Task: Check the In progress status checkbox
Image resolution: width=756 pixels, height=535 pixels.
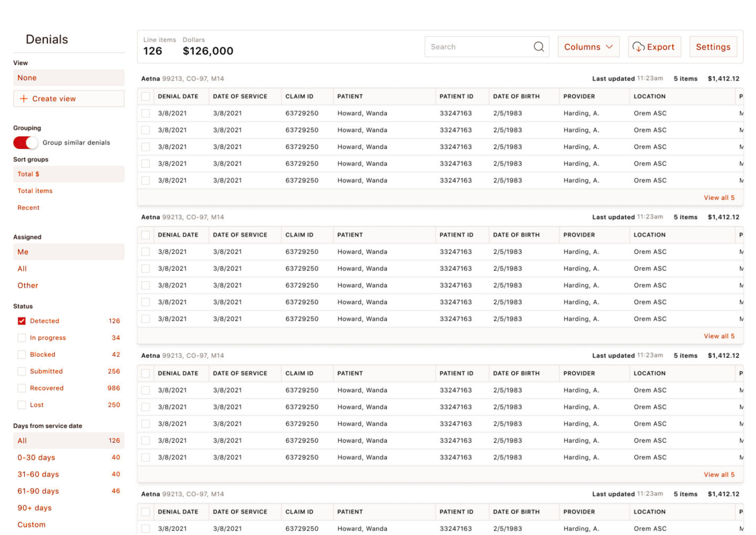Action: click(x=22, y=338)
